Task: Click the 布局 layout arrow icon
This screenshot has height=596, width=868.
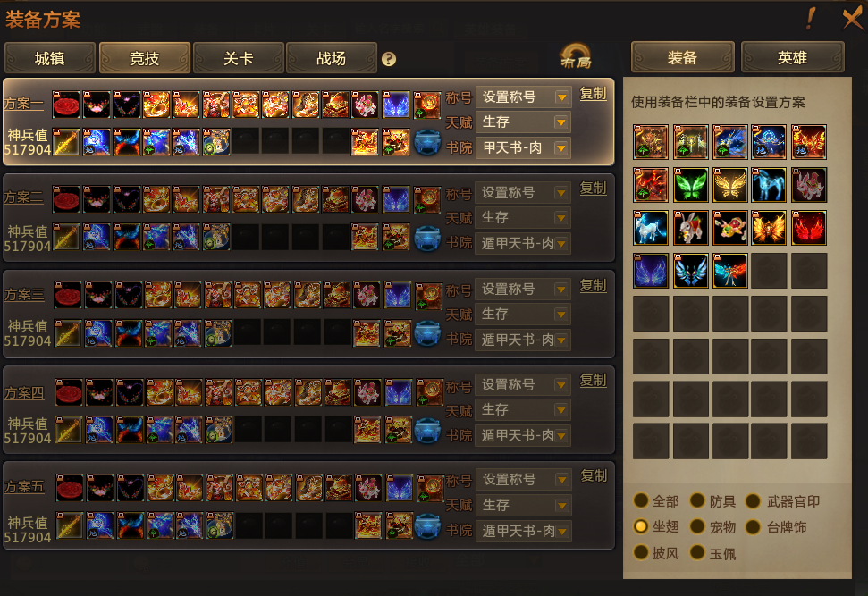Action: [x=576, y=56]
